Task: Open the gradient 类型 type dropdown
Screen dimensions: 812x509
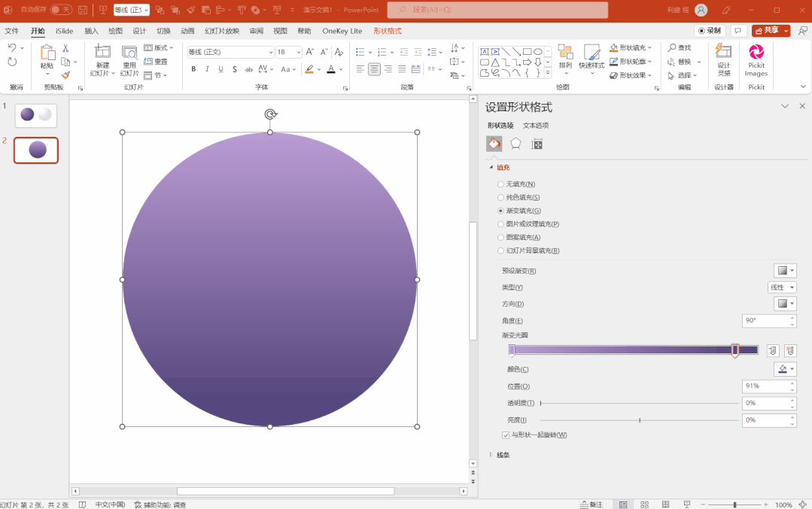Action: 782,287
